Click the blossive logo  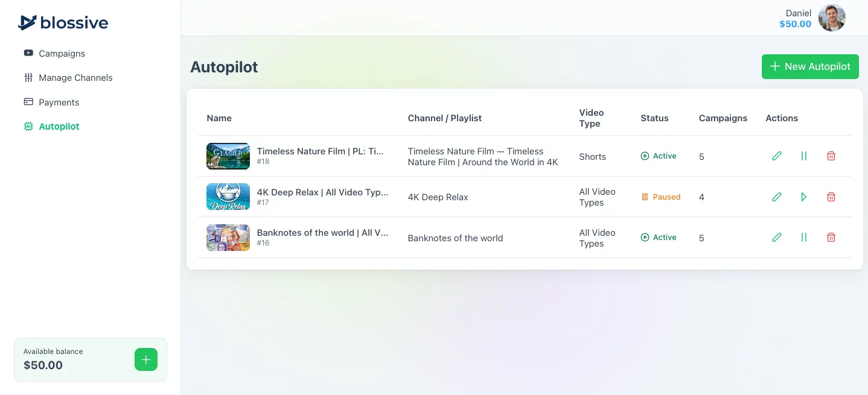coord(63,23)
